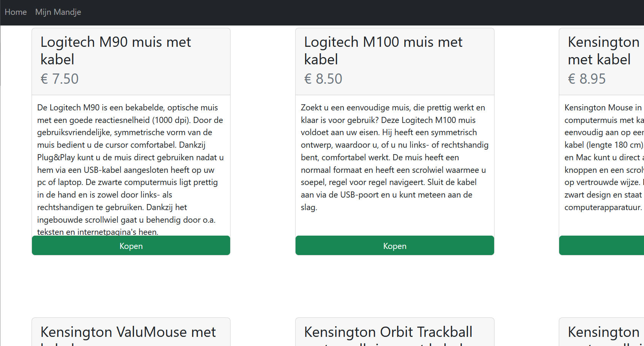This screenshot has height=346, width=644.
Task: Click the Kensington Mouse description text
Action: pyautogui.click(x=604, y=157)
